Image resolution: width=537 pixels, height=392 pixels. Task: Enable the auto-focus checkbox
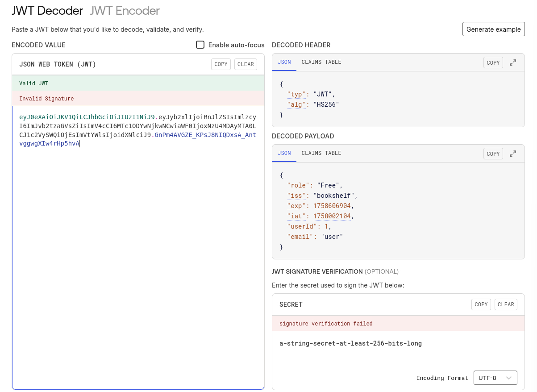200,45
